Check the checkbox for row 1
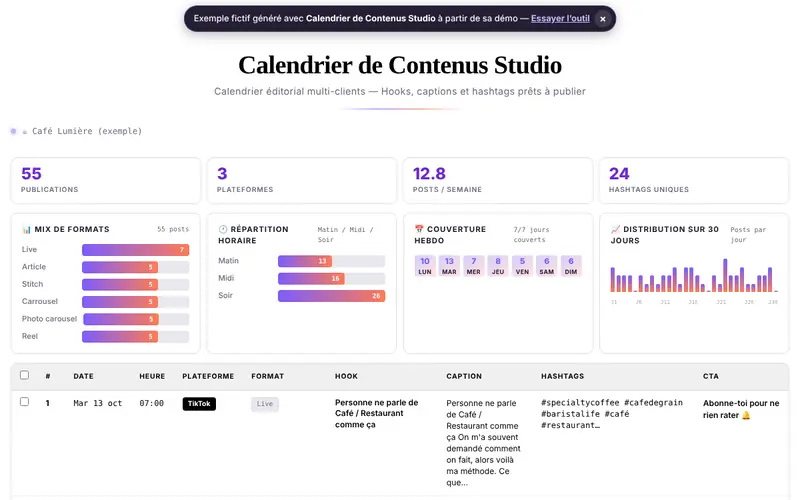This screenshot has width=800, height=500. (x=24, y=402)
